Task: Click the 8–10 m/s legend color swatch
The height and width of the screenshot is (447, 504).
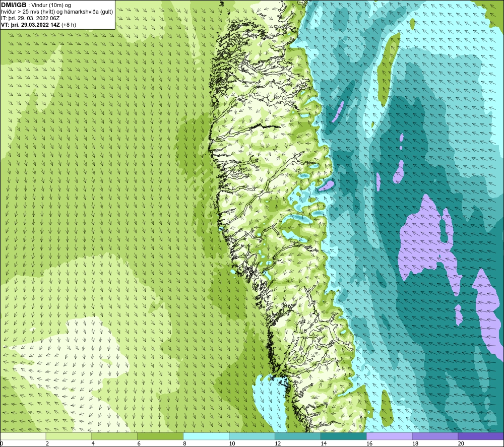Action: pos(206,436)
